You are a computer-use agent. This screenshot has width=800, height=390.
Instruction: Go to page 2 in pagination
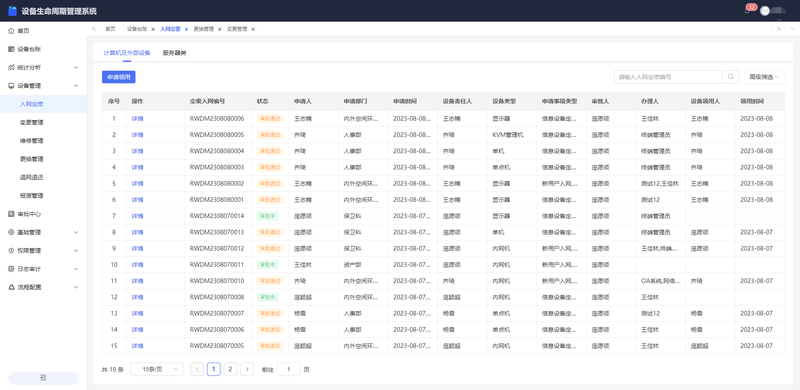click(230, 369)
